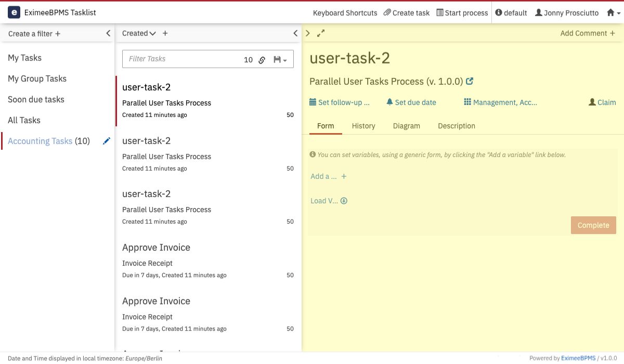Click the Create a filter label
The height and width of the screenshot is (364, 624).
(x=30, y=34)
